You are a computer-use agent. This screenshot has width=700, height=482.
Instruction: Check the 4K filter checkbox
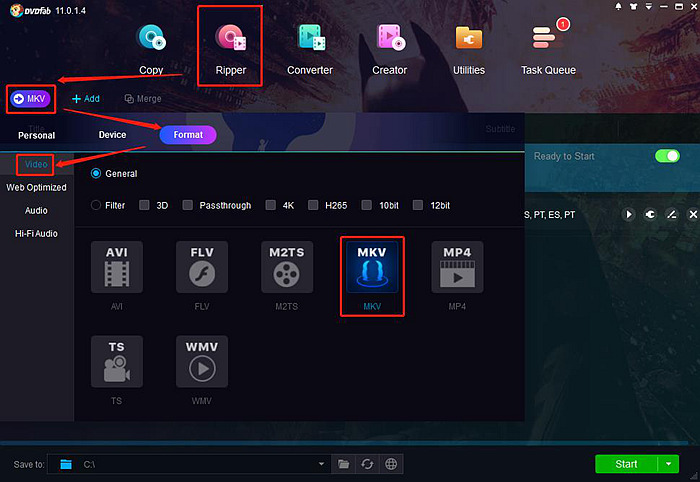coord(270,205)
